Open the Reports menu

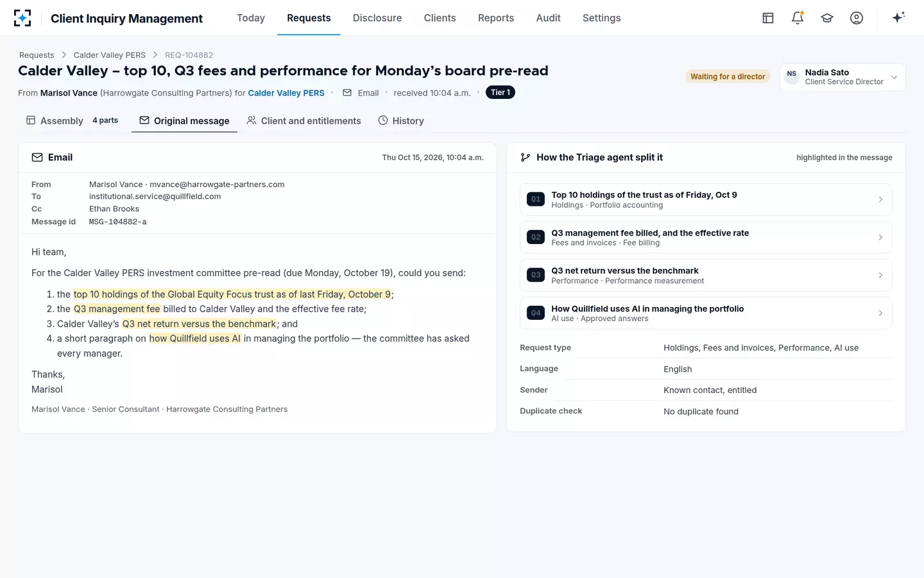pyautogui.click(x=496, y=18)
